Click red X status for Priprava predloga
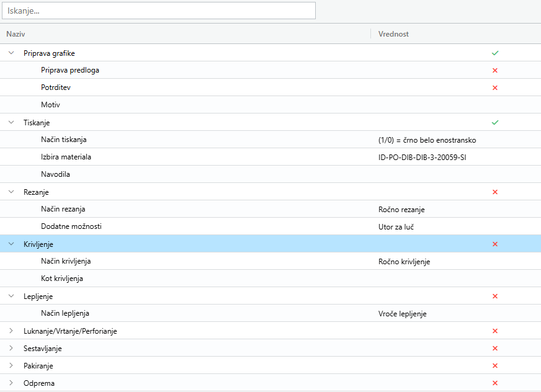Viewport: 541px width, 392px height. (494, 71)
